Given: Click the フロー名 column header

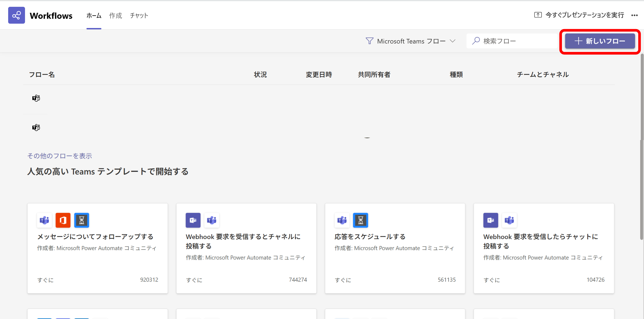Looking at the screenshot, I should [x=42, y=75].
